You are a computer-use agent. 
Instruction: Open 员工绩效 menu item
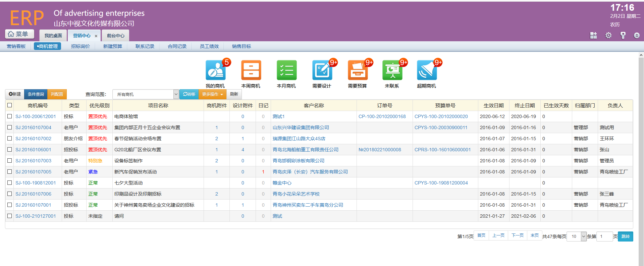(209, 46)
